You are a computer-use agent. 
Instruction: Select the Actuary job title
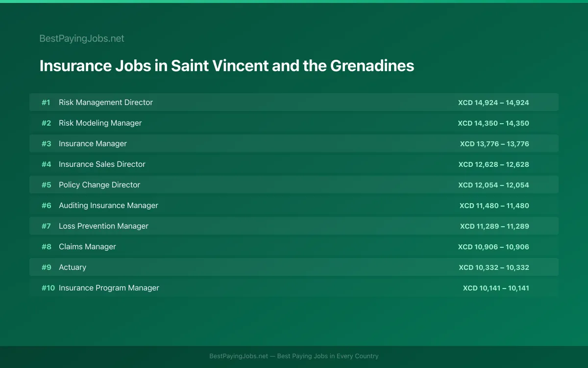point(73,267)
